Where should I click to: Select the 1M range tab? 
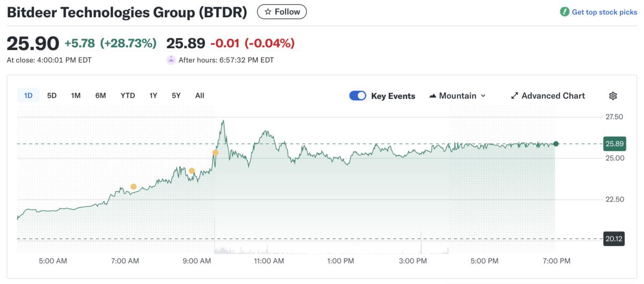76,96
